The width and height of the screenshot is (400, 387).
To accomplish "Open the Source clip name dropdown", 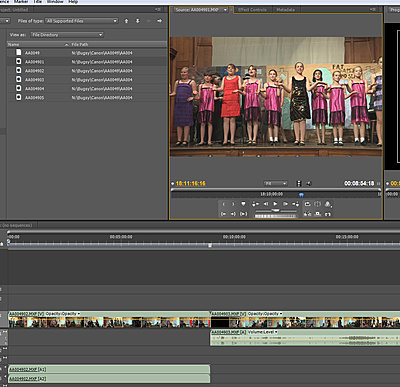I will coord(201,10).
